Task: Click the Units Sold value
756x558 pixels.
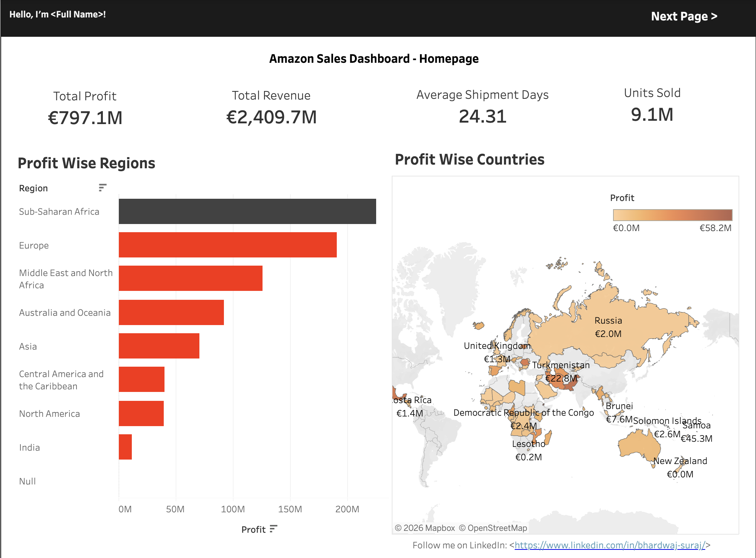Action: (652, 114)
